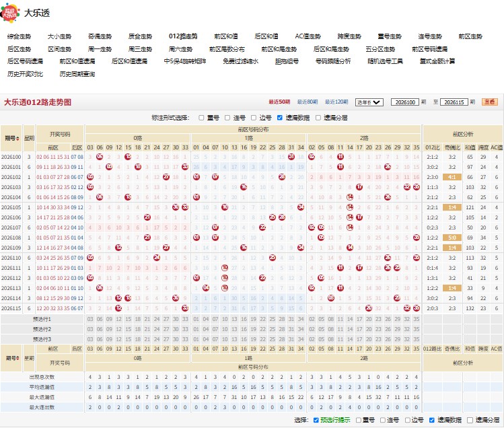This screenshot has width=504, height=428.
Task: Show the 最近120期 results
Action: click(336, 102)
